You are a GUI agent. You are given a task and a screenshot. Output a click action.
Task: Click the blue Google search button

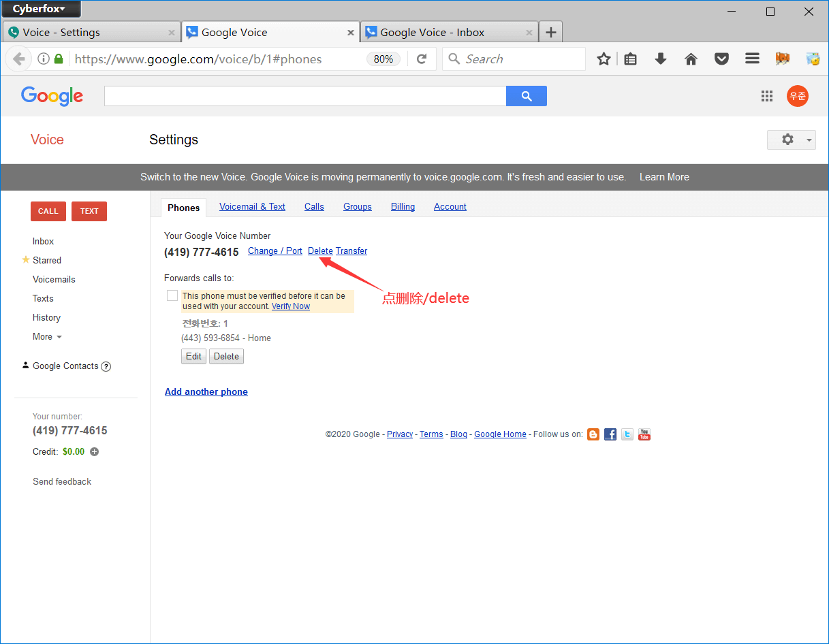pyautogui.click(x=526, y=96)
